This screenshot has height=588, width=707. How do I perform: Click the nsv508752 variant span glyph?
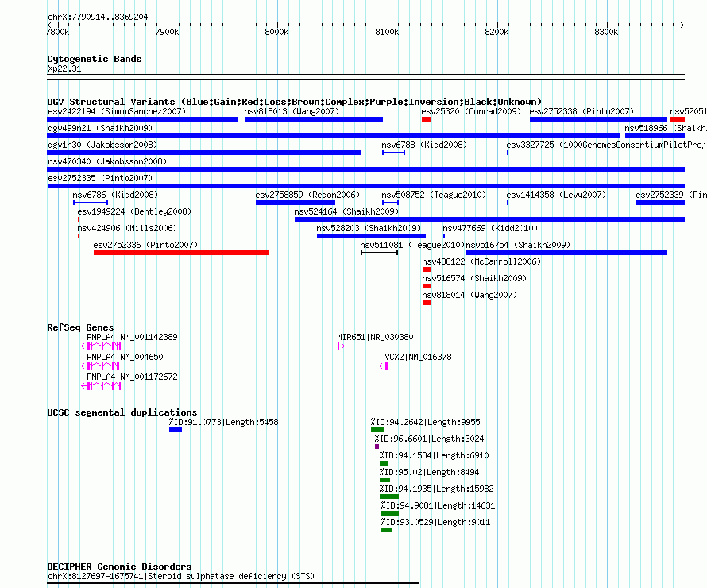pyautogui.click(x=391, y=203)
